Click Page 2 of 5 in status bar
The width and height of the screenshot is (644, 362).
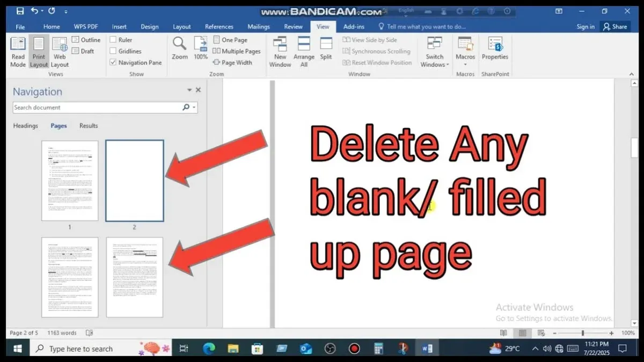pos(24,333)
